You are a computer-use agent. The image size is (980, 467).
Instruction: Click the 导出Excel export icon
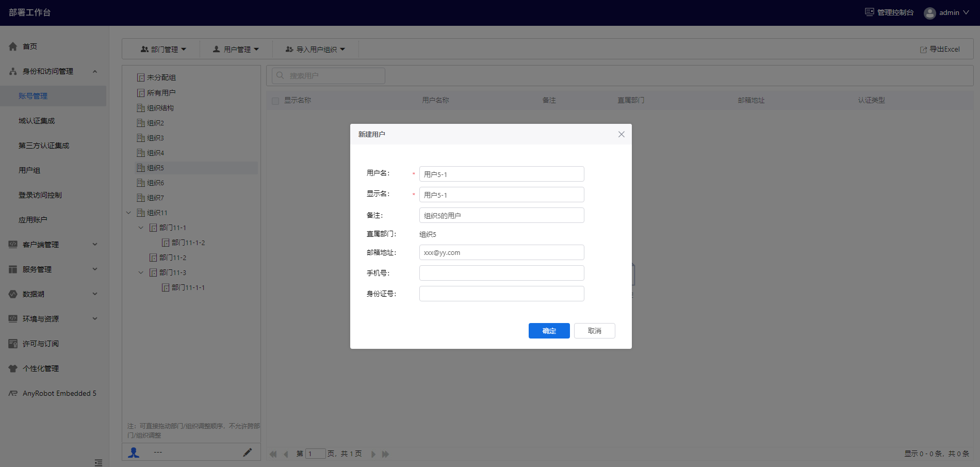point(923,50)
